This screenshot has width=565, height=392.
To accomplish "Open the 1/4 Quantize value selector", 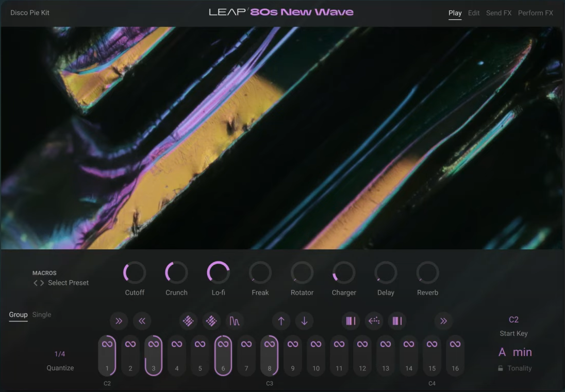I will 60,354.
